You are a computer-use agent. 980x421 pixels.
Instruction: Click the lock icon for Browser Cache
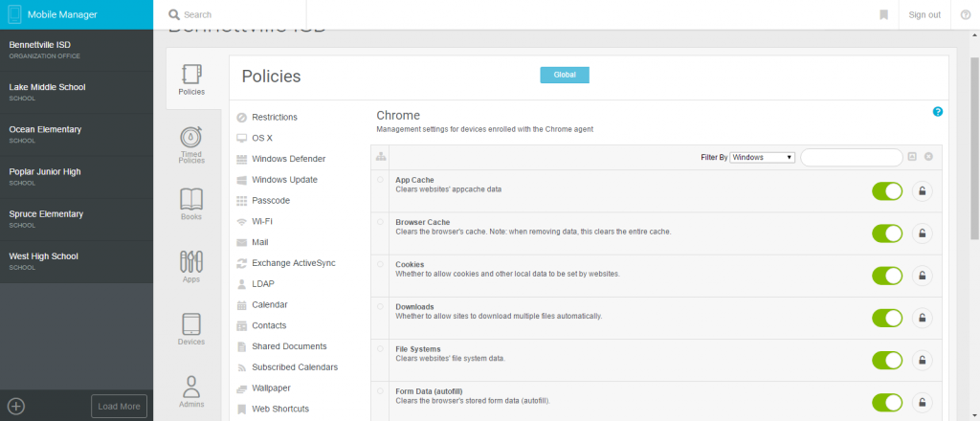(x=922, y=233)
